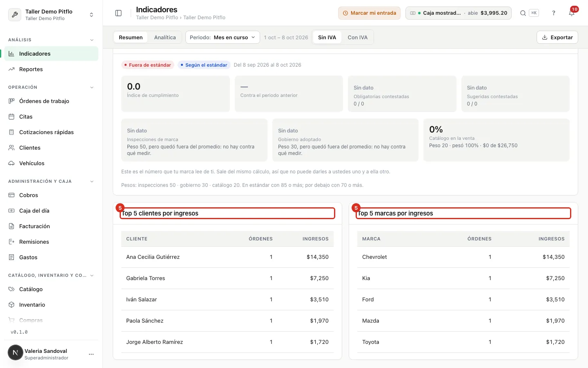Open Valeria Sandoval user options menu
The image size is (588, 368).
[91, 354]
